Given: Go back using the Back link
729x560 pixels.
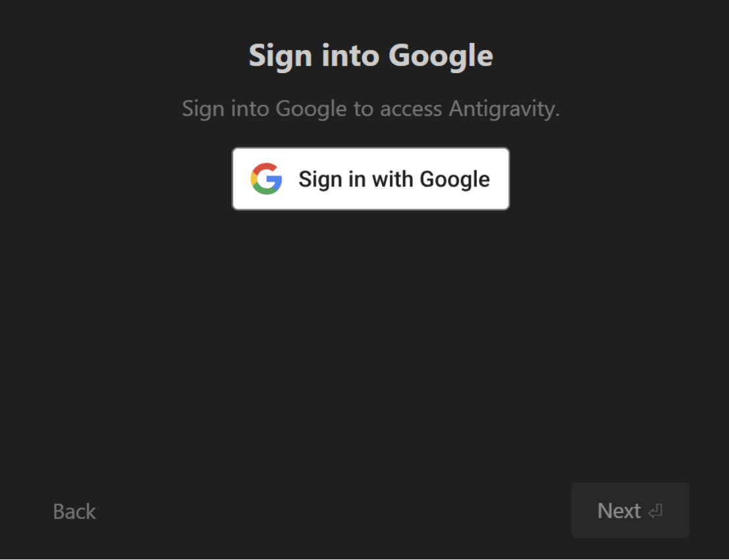Looking at the screenshot, I should click(74, 511).
